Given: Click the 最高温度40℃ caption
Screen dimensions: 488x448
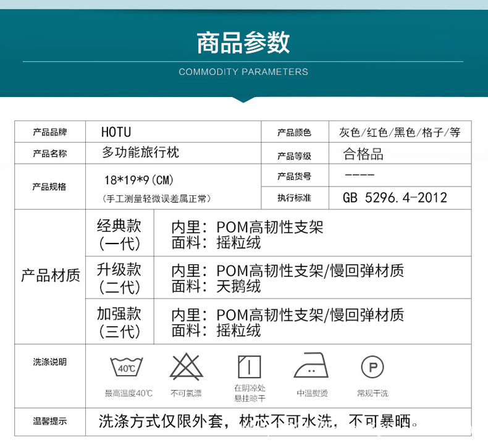Looking at the screenshot, I should 128,394.
